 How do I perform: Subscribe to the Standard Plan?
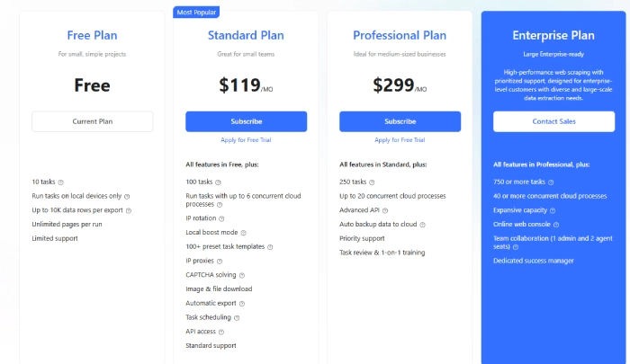coord(246,121)
